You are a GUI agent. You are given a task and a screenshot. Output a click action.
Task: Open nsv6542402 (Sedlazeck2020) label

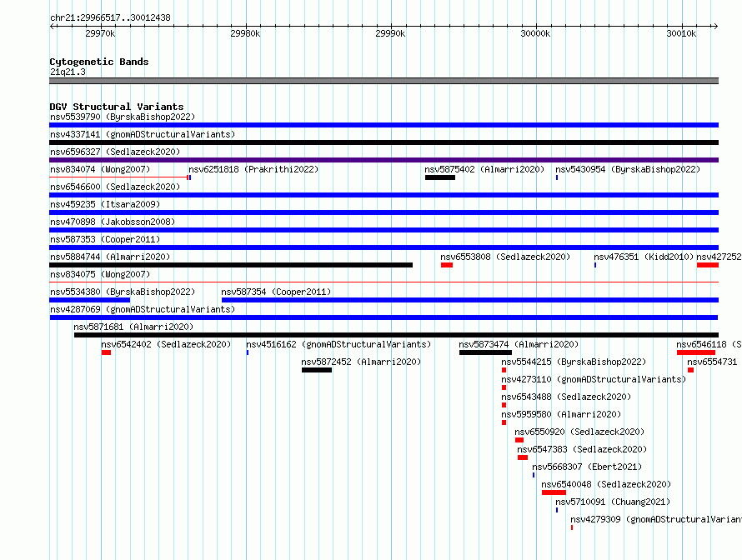[x=166, y=344]
